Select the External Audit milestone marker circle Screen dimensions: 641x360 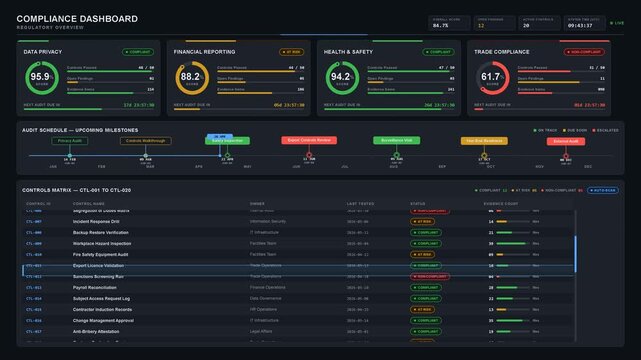566,156
